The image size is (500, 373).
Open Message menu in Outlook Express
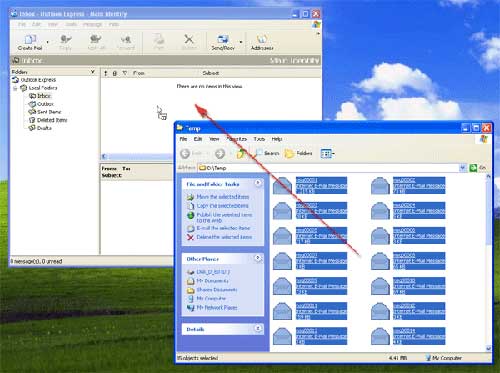click(x=92, y=25)
